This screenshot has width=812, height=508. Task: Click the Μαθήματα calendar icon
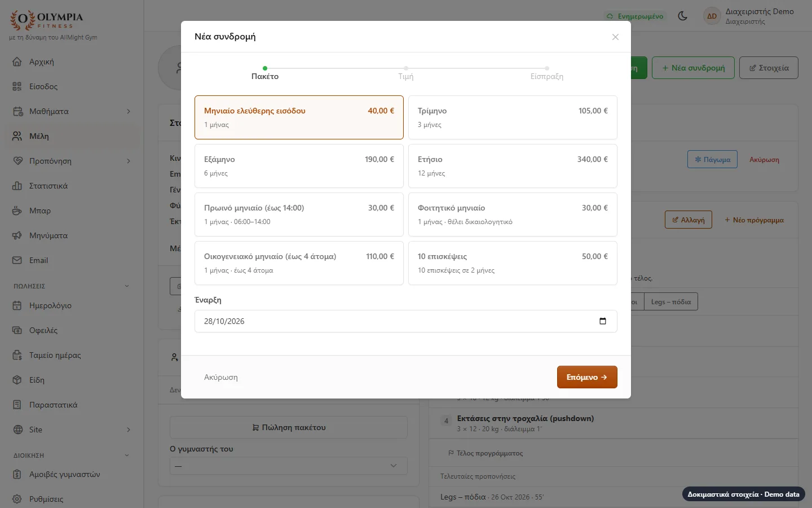pos(17,111)
